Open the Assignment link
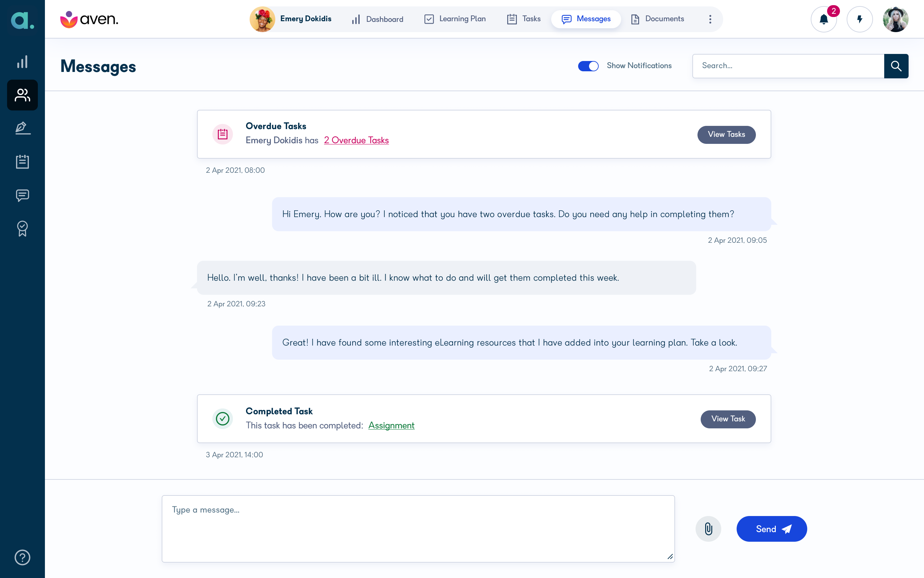The image size is (924, 578). (391, 425)
